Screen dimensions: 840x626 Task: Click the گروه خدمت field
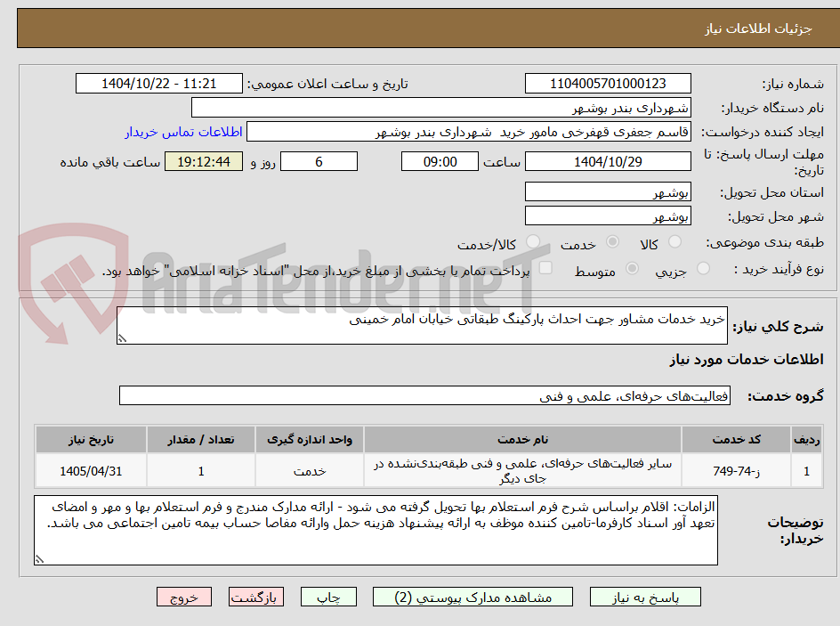point(424,395)
